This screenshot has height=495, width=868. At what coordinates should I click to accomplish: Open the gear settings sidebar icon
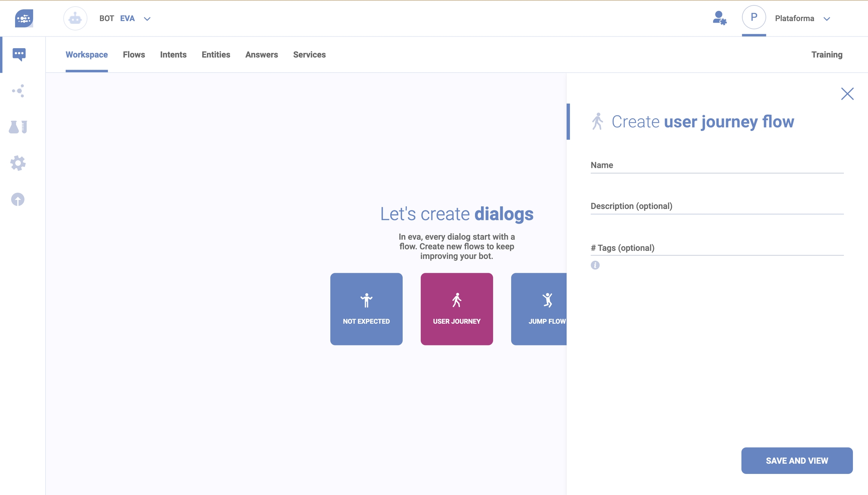(18, 163)
